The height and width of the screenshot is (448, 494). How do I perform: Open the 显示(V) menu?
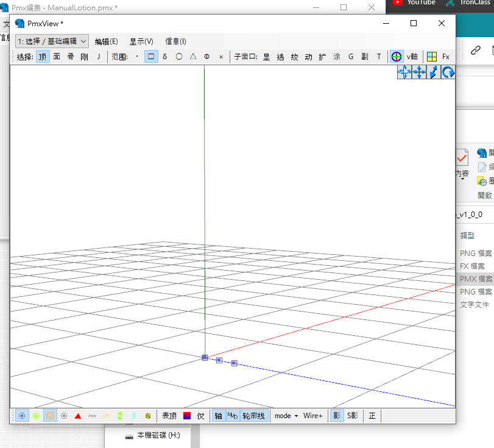141,41
